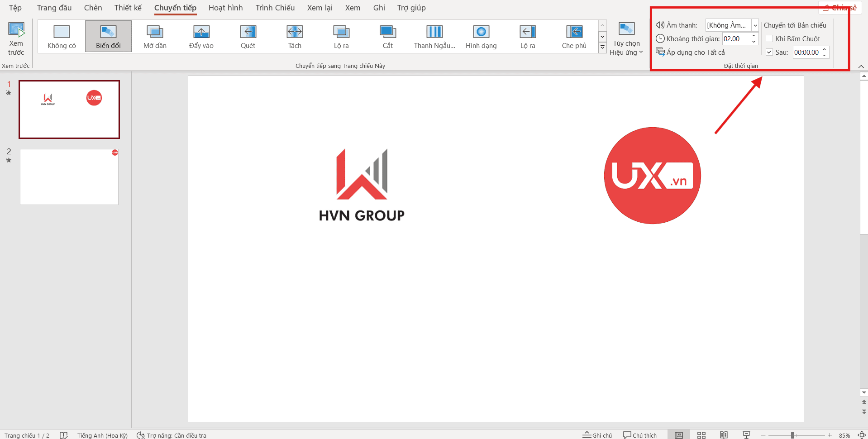Switch to the Hoạt hình tab
Screen dimensions: 868x439
click(x=226, y=8)
